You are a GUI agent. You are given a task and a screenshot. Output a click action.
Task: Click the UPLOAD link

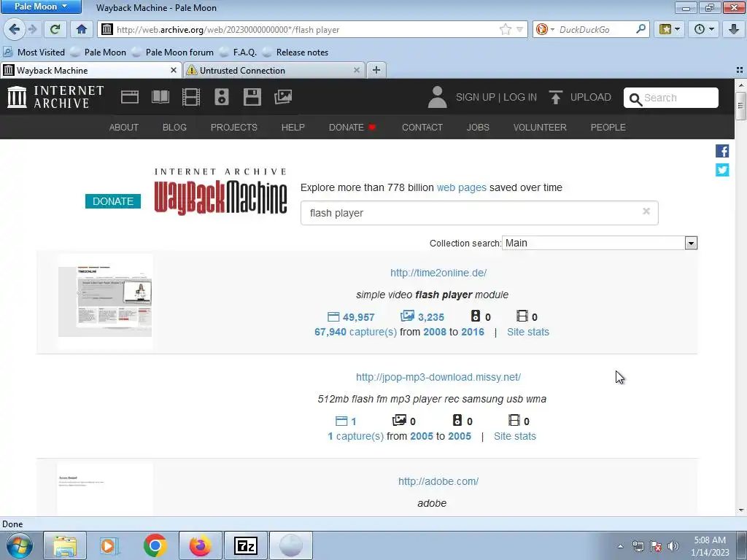(580, 97)
